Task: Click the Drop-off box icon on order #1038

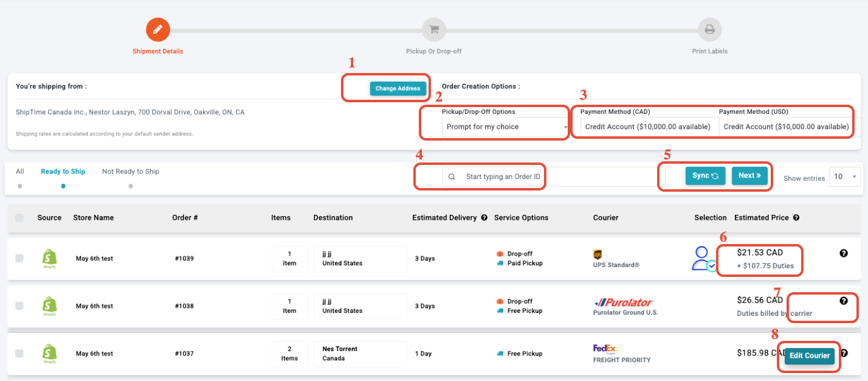Action: pos(500,301)
